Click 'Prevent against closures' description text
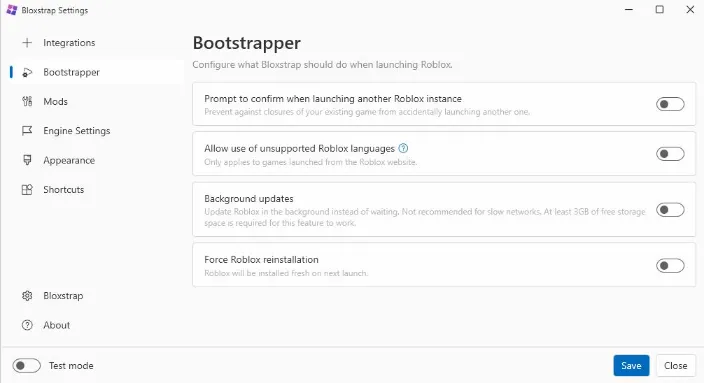 coord(367,112)
